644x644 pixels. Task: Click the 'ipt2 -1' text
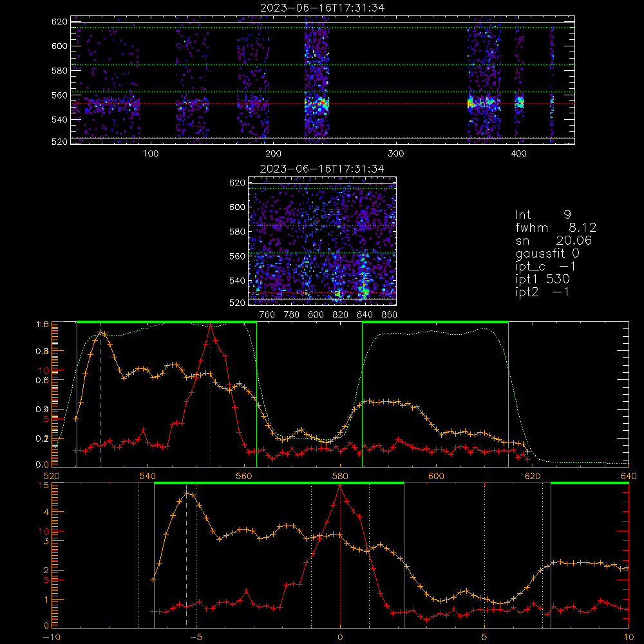pyautogui.click(x=542, y=292)
